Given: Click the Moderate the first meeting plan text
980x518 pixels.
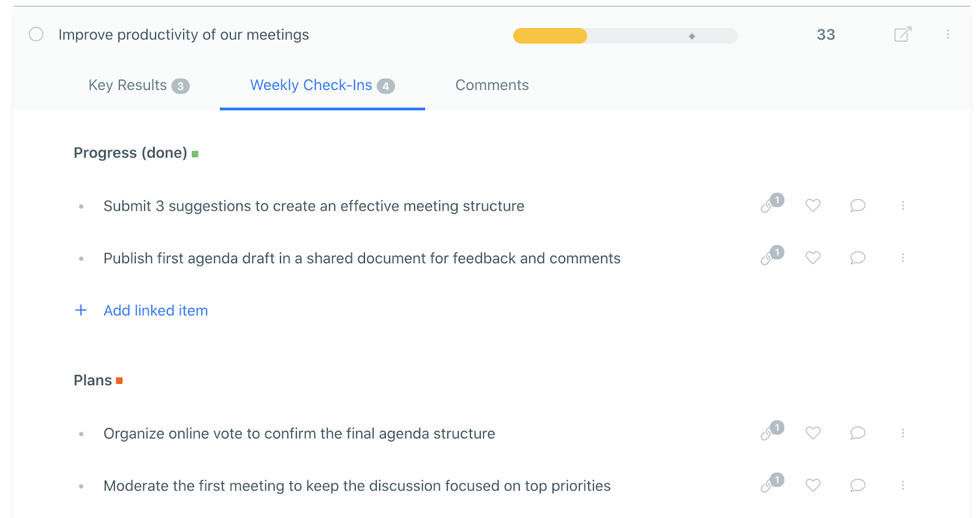Looking at the screenshot, I should [x=357, y=486].
